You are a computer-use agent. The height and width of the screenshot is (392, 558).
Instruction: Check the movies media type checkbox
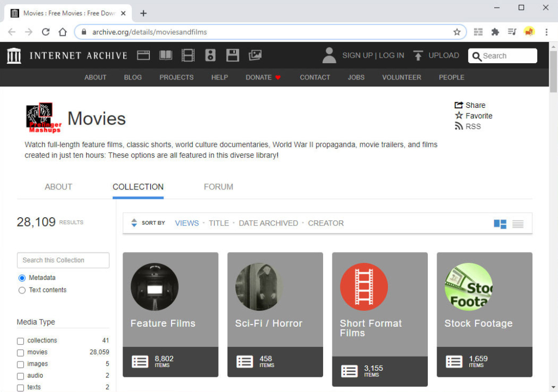tap(20, 352)
